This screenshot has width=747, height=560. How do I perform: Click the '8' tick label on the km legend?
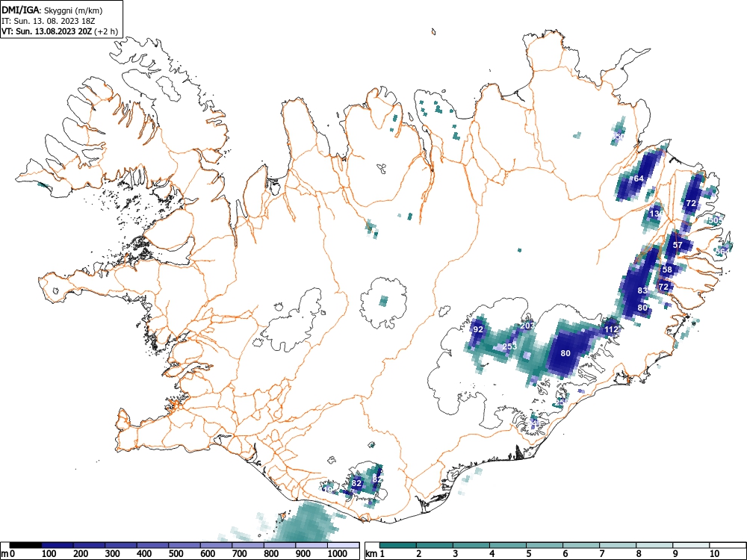[639, 554]
